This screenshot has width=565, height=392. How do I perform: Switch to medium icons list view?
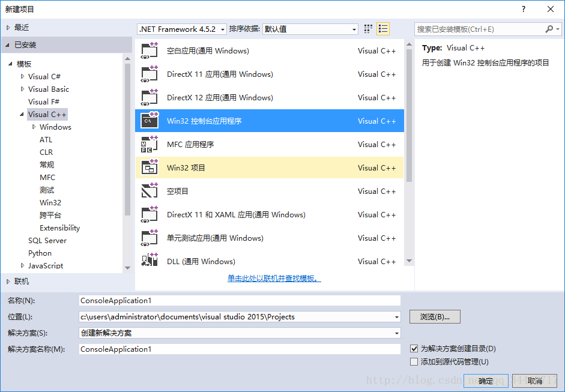click(x=383, y=29)
